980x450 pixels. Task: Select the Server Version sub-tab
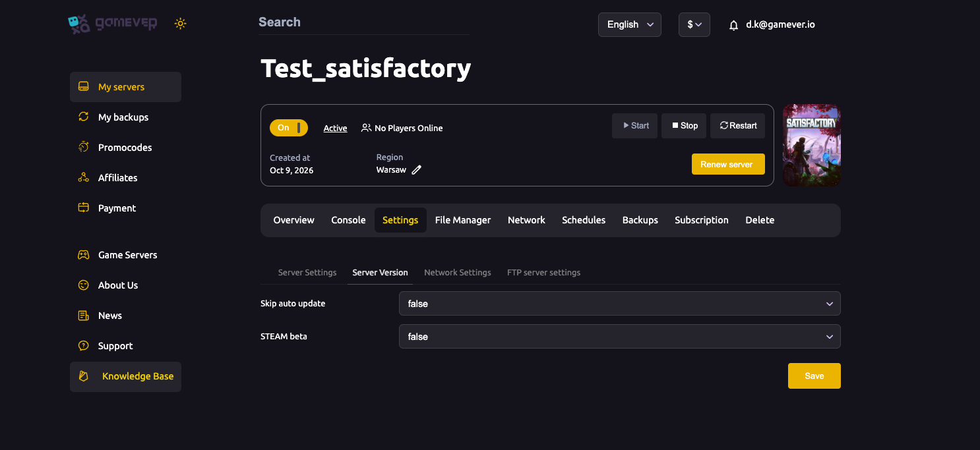(380, 272)
